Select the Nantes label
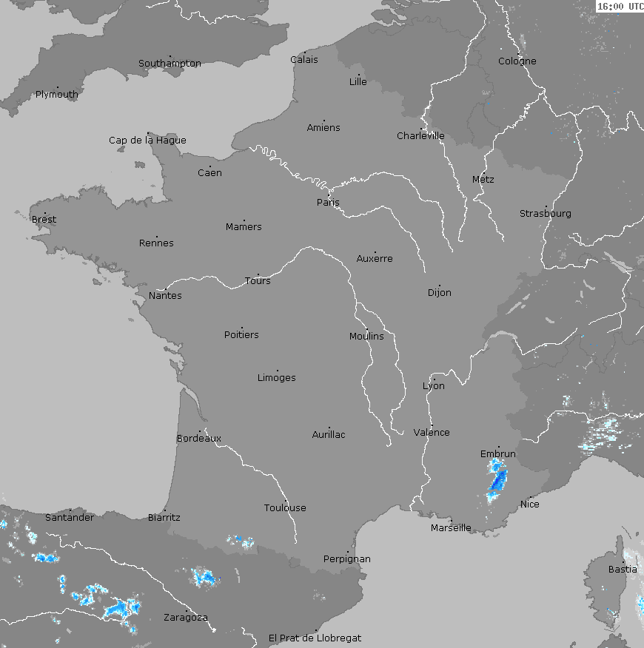This screenshot has height=648, width=644. tap(165, 295)
